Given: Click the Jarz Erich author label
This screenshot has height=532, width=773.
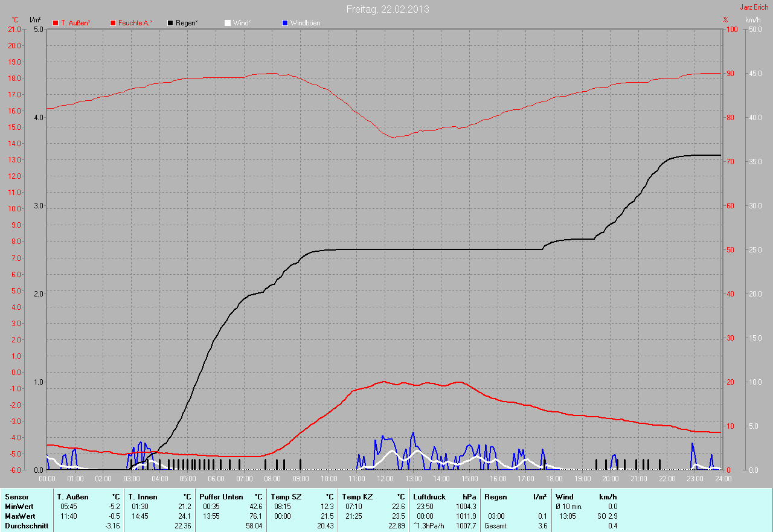Looking at the screenshot, I should coord(754,7).
